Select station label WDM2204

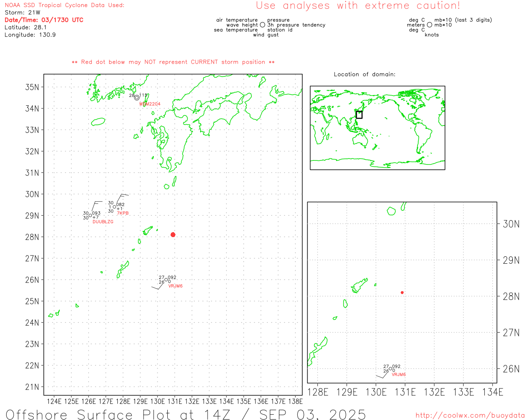click(x=150, y=104)
